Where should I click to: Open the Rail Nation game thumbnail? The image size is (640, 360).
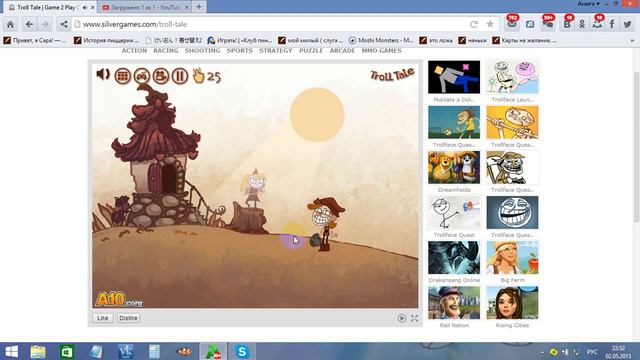454,303
